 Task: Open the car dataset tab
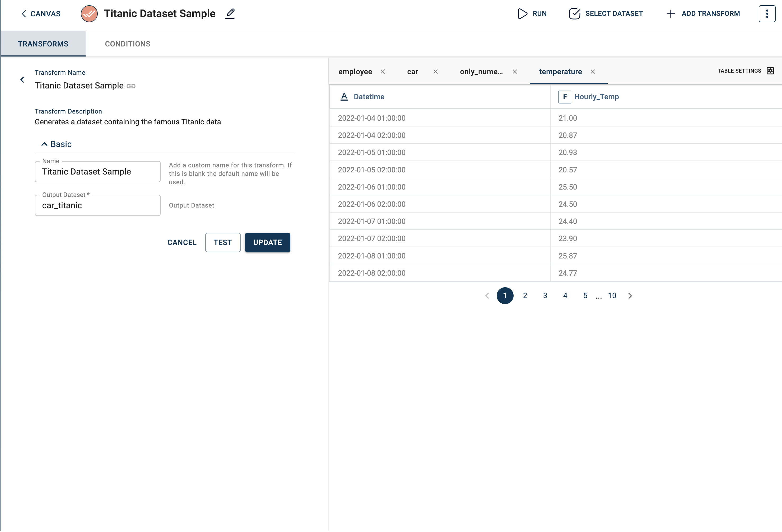(x=413, y=72)
